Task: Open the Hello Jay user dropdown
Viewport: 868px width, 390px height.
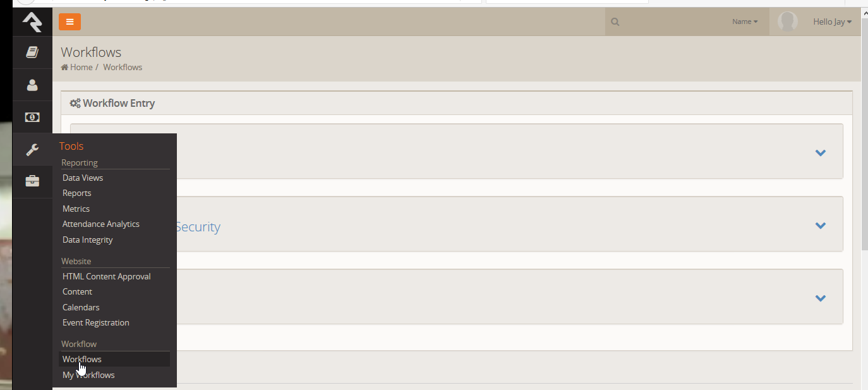Action: [832, 22]
